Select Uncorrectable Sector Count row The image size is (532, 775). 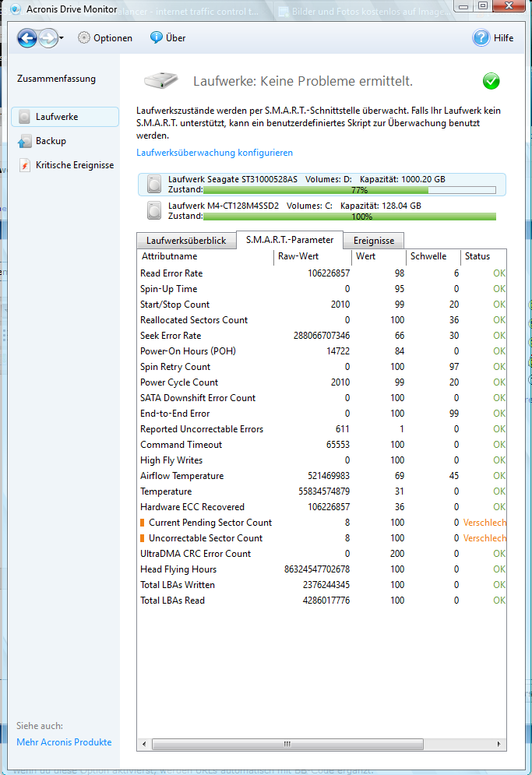[322, 537]
